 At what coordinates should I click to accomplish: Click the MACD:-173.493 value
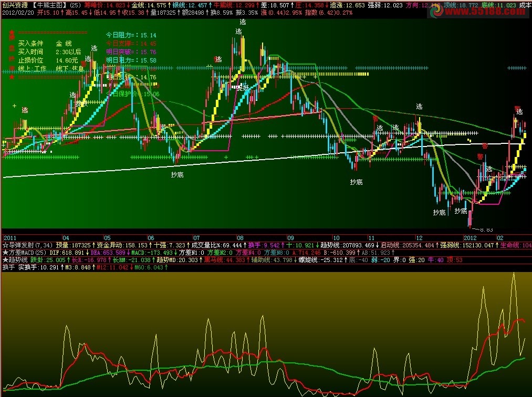pos(152,253)
